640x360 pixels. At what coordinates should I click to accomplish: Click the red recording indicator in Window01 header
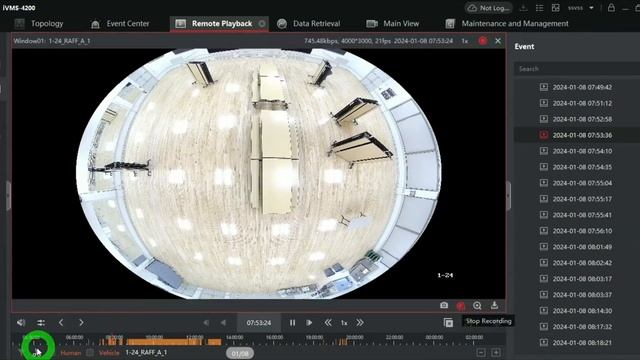pos(483,41)
